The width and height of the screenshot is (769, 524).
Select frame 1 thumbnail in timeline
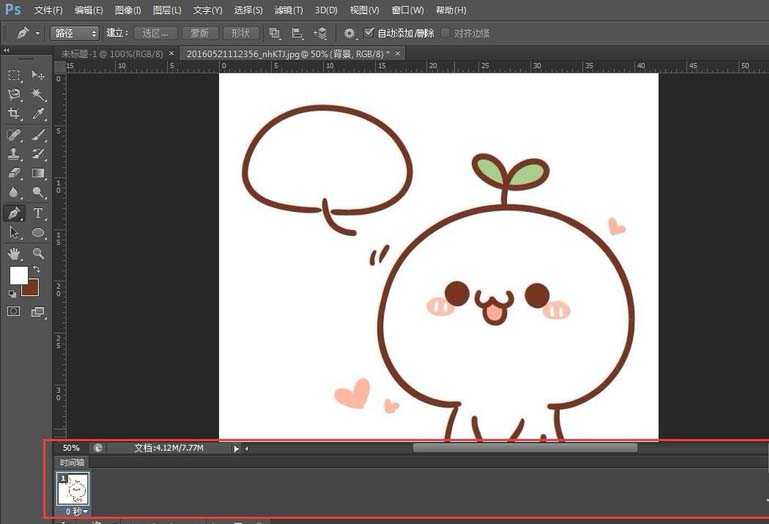[x=75, y=488]
